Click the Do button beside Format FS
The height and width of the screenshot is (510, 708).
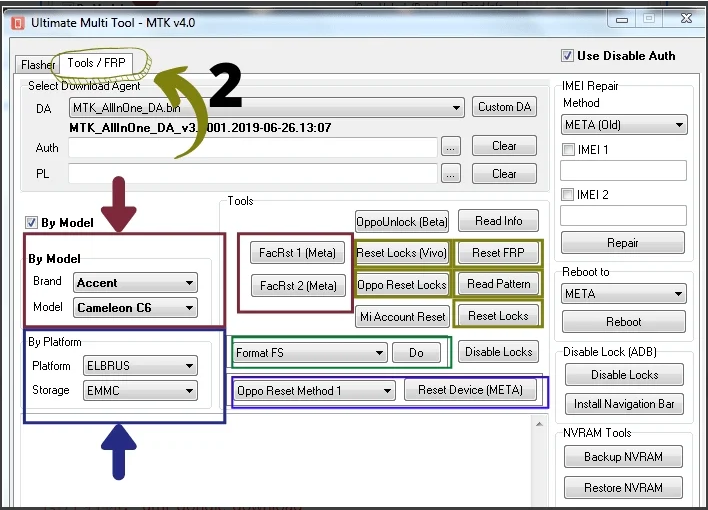(x=416, y=352)
